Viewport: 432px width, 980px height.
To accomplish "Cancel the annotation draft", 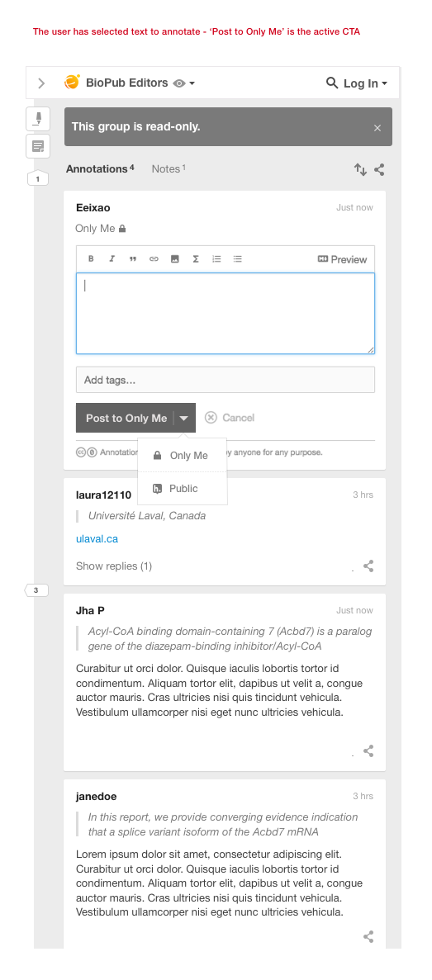I will [x=230, y=418].
